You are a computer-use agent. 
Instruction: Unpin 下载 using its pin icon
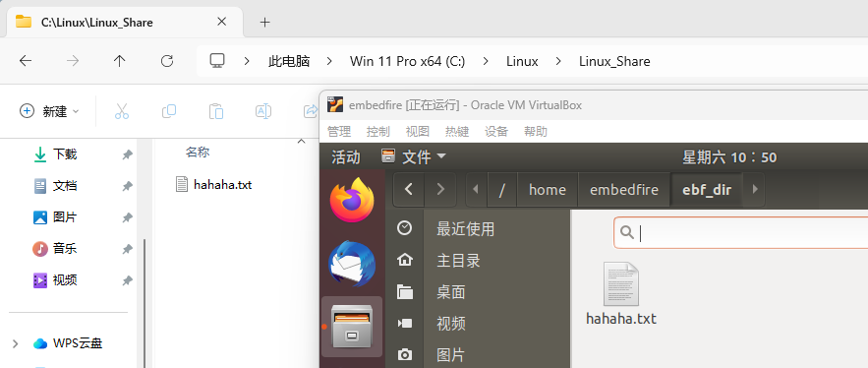128,154
